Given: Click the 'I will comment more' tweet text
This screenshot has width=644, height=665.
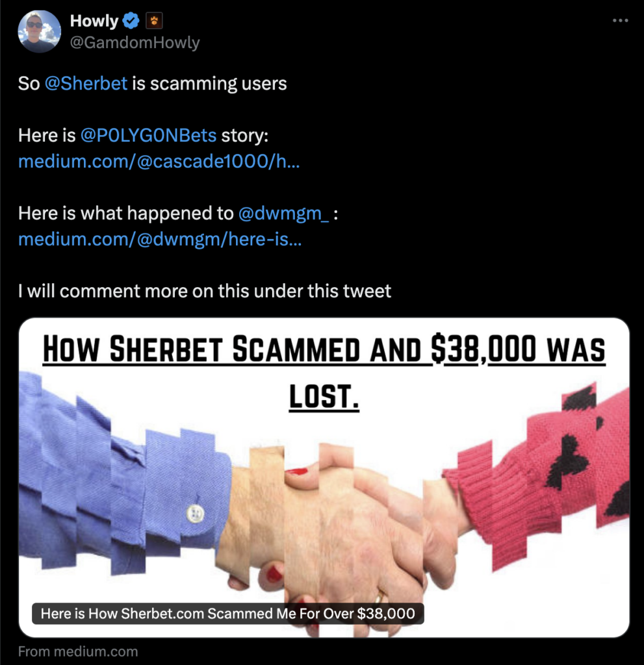Looking at the screenshot, I should pos(204,291).
